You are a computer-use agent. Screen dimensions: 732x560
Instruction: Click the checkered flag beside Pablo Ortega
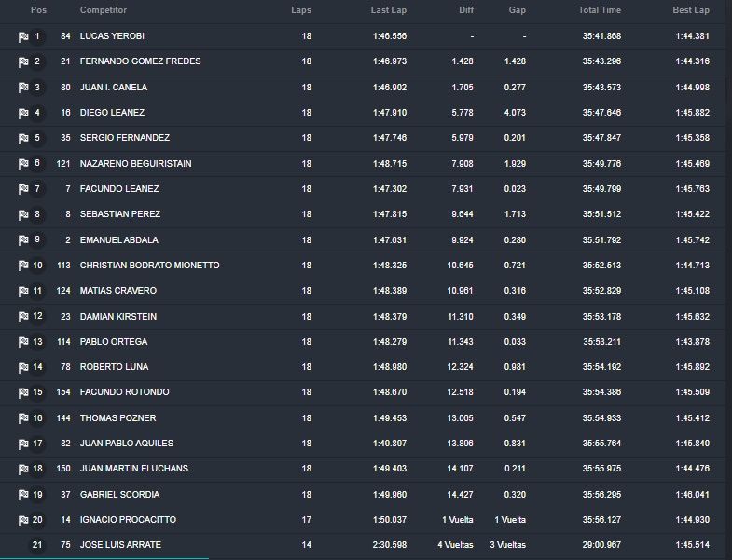point(23,343)
